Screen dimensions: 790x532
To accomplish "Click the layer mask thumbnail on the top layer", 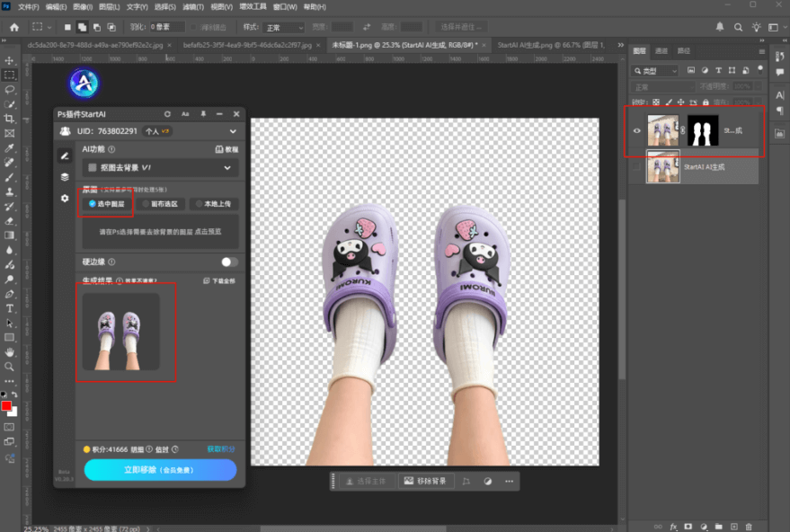I will (x=704, y=130).
